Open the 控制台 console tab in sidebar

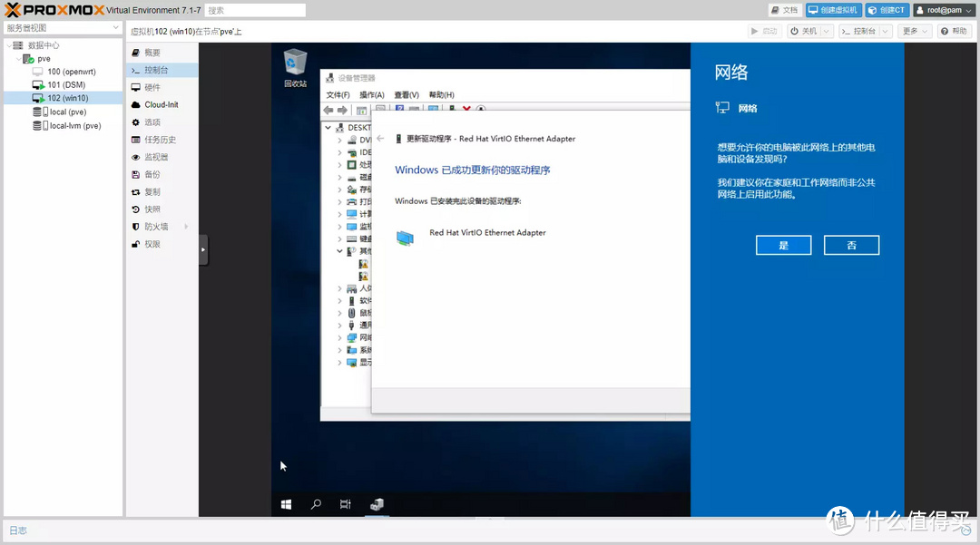(x=162, y=70)
